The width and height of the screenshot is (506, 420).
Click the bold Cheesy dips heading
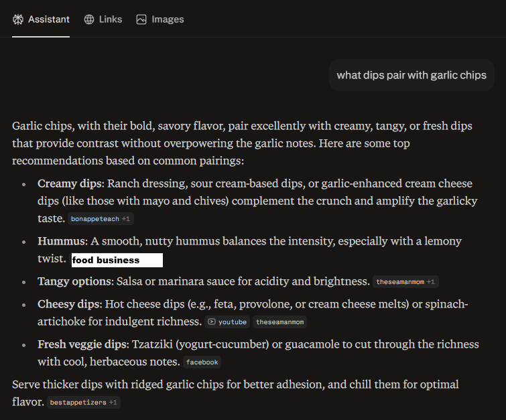69,305
